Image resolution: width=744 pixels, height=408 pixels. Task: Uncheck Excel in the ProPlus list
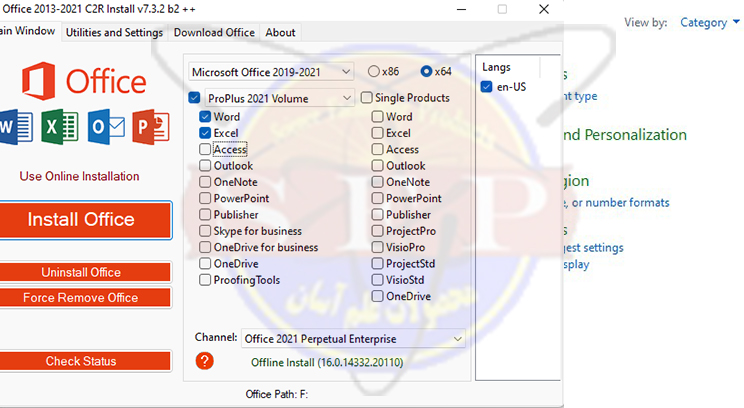click(x=205, y=133)
